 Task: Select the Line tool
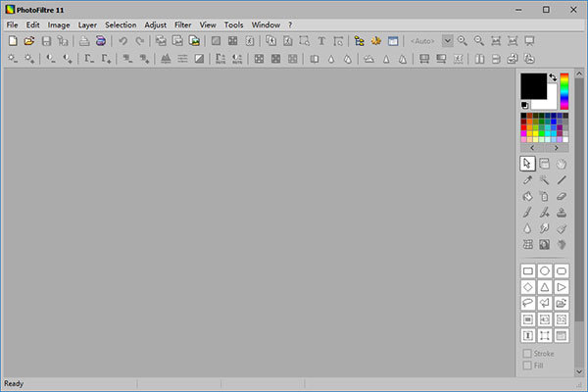coord(561,180)
